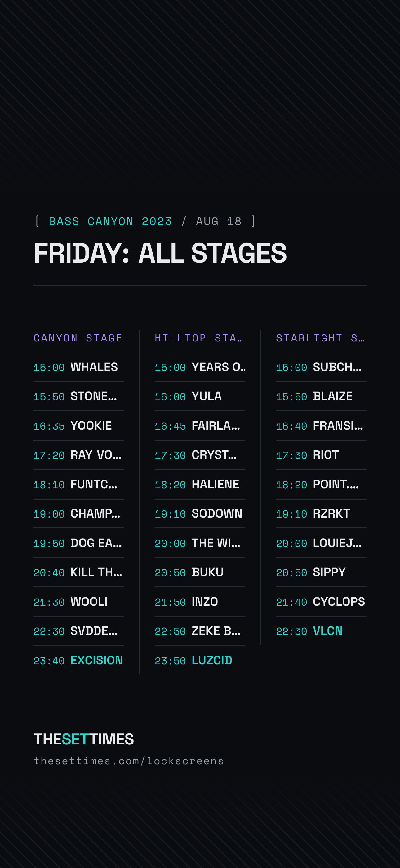Open the Hilltop Stage column header
Viewport: 400px width, 868px height.
tap(199, 338)
